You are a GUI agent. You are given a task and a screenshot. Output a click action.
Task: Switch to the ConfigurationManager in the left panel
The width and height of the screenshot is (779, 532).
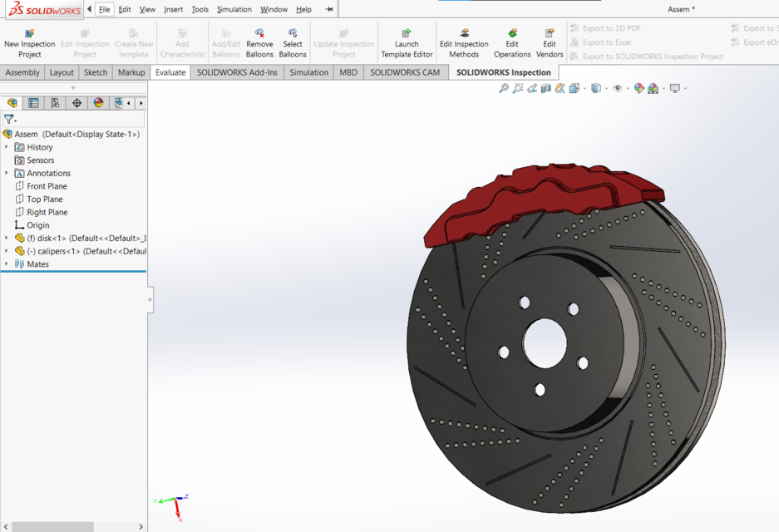[x=56, y=103]
